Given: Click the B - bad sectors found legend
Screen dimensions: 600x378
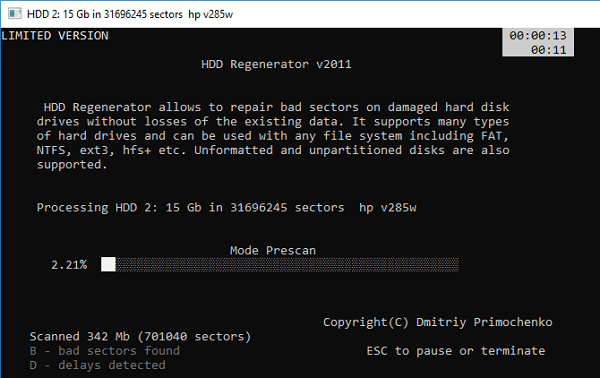Looking at the screenshot, I should (104, 351).
